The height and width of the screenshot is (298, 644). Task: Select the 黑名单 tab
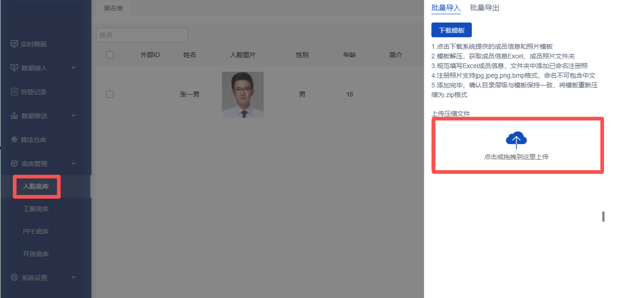[x=113, y=8]
